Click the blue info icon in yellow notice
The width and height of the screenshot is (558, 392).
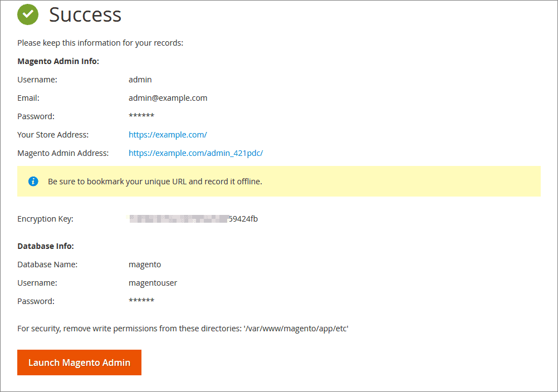click(33, 182)
